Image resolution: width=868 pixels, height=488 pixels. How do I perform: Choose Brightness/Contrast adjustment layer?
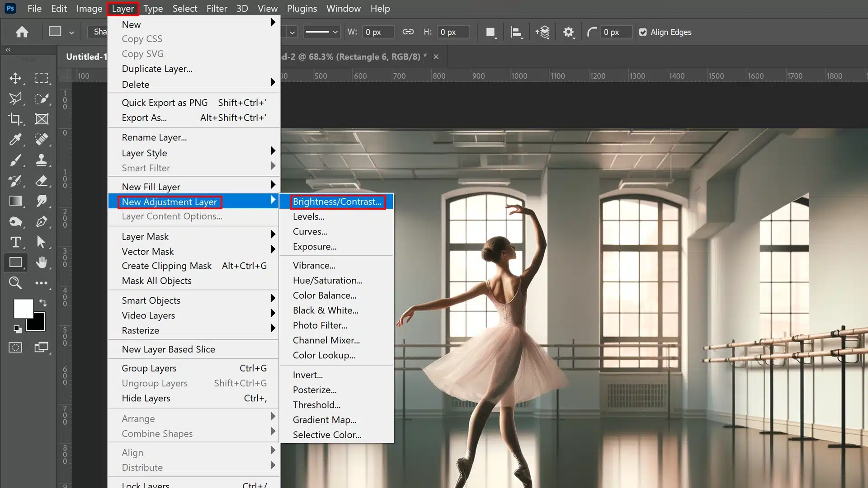coord(337,202)
